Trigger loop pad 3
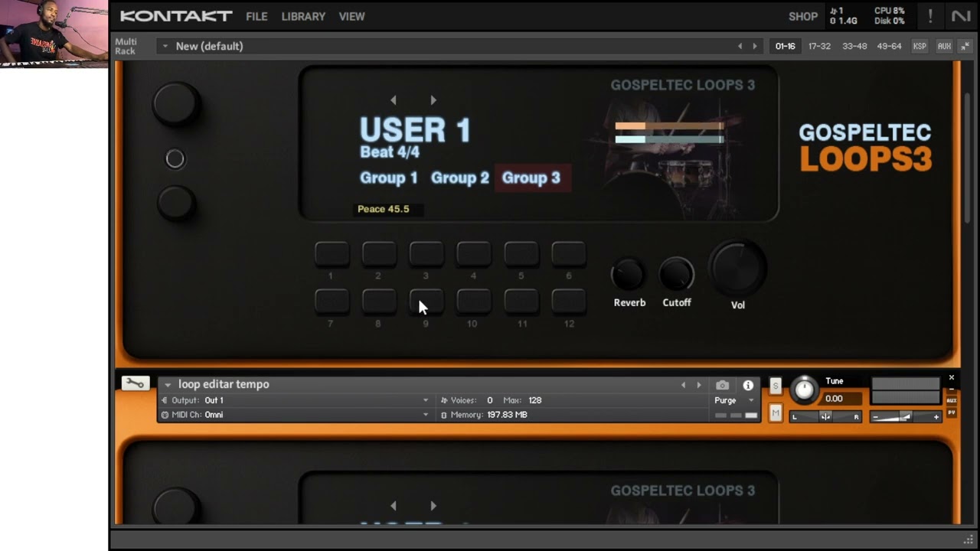Viewport: 980px width, 551px height. point(426,254)
